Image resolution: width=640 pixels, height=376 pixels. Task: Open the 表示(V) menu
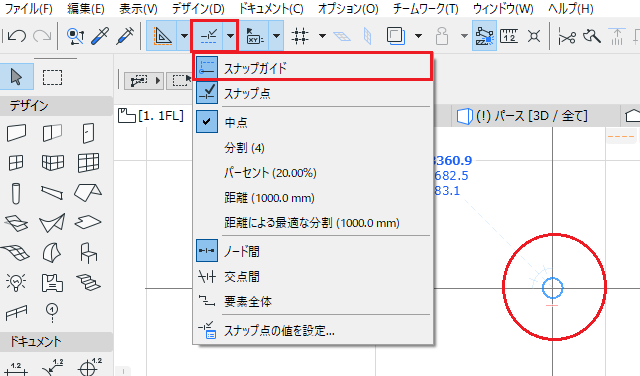(x=138, y=9)
